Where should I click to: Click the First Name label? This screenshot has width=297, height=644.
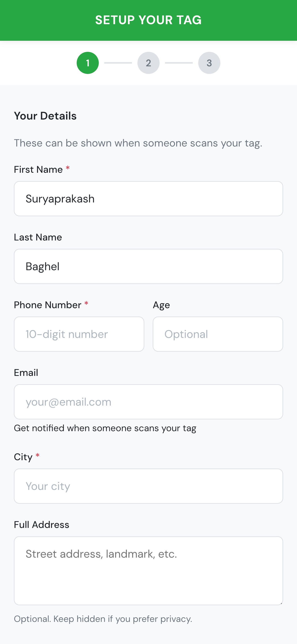(x=38, y=169)
